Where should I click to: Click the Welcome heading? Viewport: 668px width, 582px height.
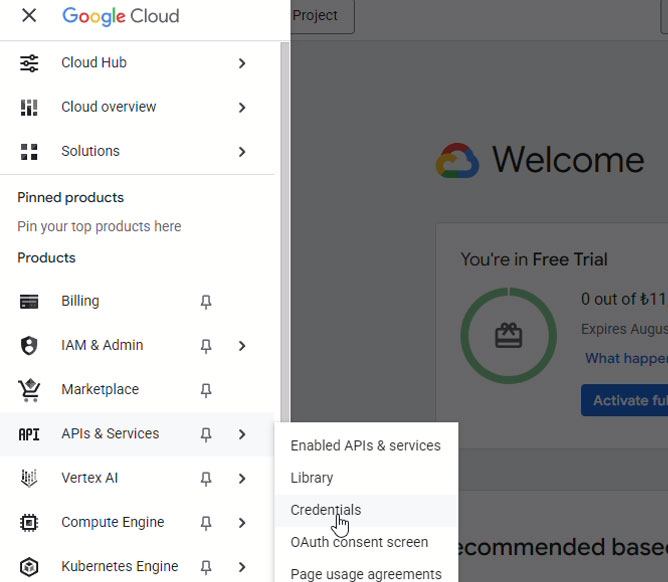coord(568,160)
